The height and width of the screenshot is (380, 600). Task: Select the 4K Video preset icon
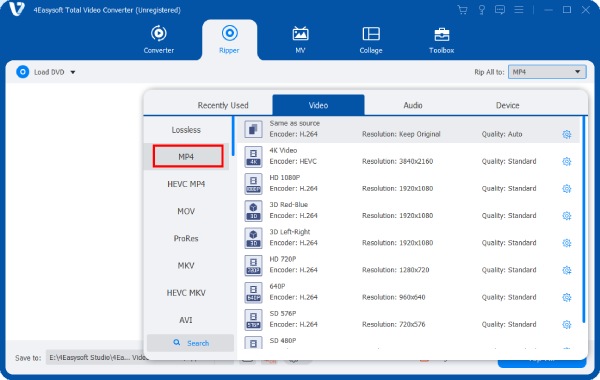[x=253, y=157]
